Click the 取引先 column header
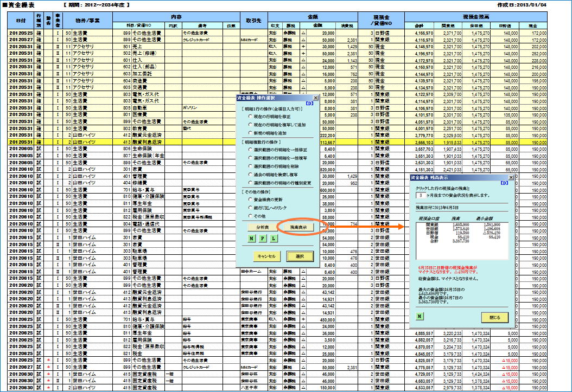The height and width of the screenshot is (392, 572). tap(254, 21)
